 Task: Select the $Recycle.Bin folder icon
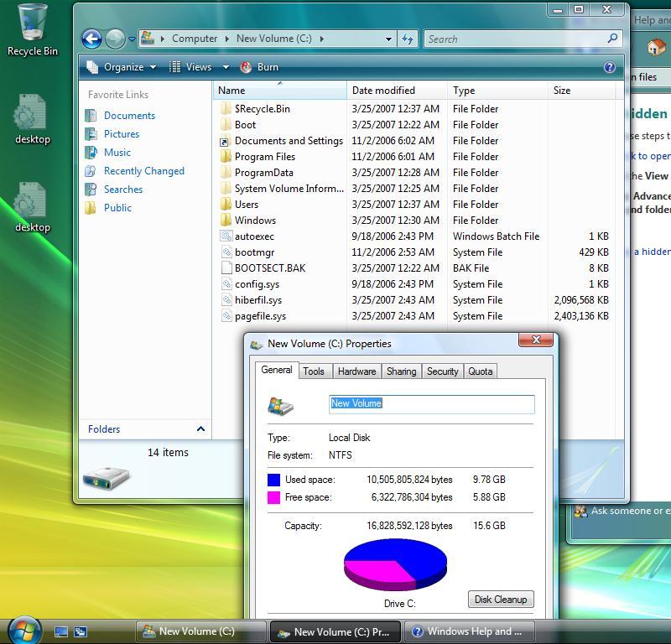click(x=225, y=109)
